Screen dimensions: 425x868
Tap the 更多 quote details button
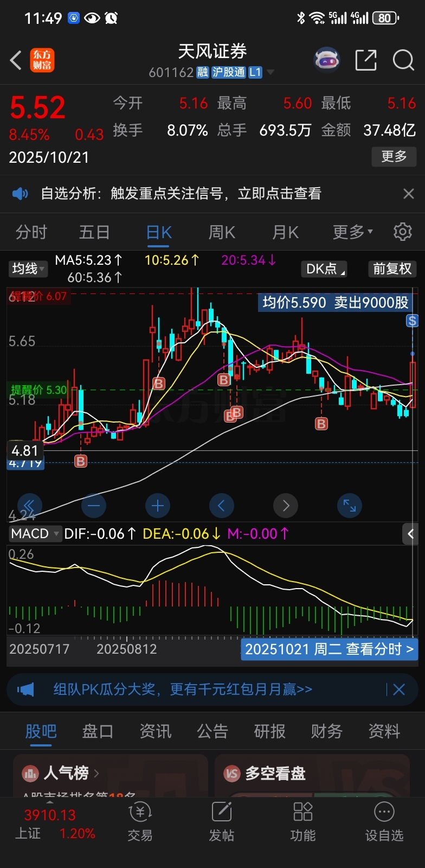[x=394, y=157]
